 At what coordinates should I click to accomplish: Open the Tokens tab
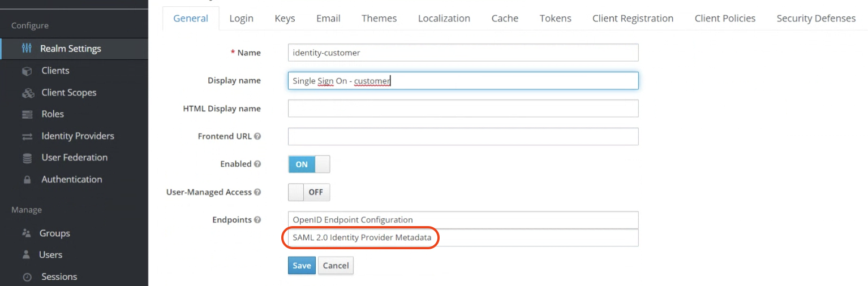click(555, 18)
